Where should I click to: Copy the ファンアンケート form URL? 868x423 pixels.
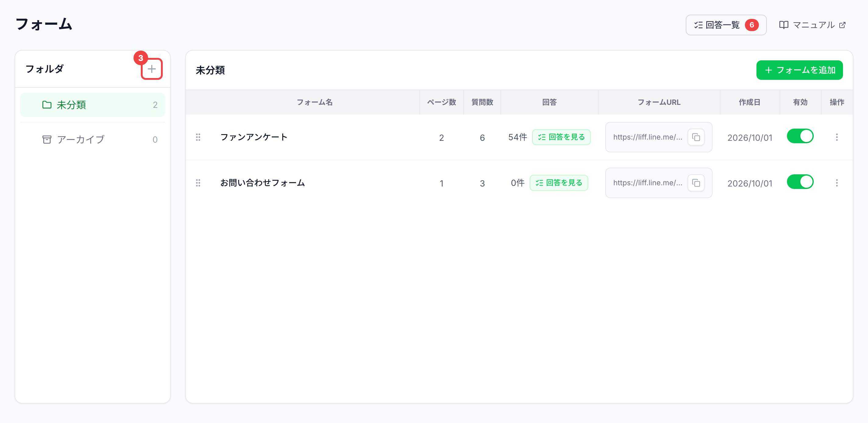point(696,137)
